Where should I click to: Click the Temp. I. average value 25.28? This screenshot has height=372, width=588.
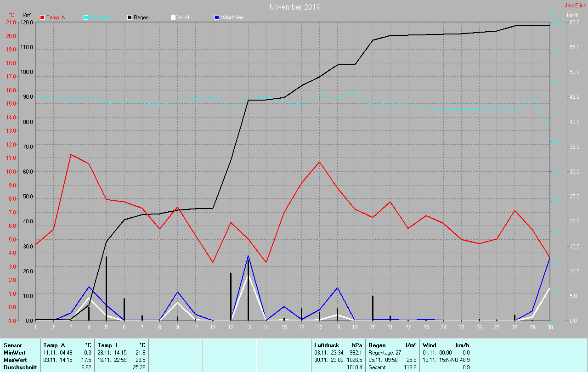138,367
